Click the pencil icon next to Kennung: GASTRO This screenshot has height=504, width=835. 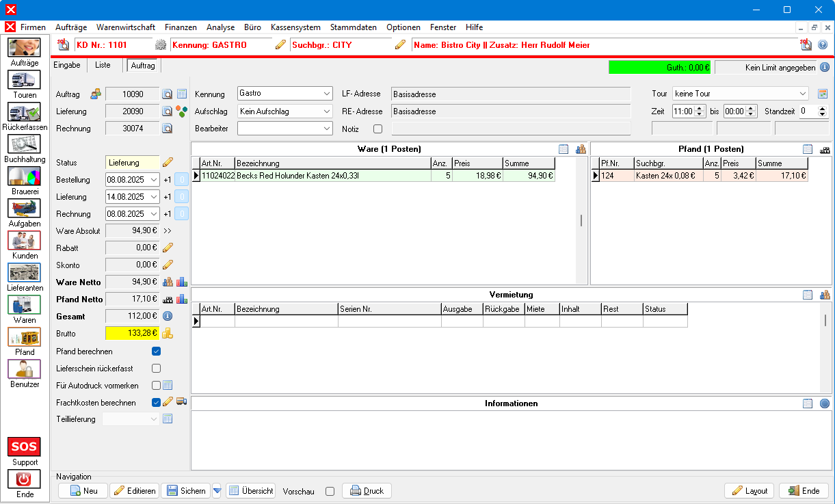coord(280,45)
